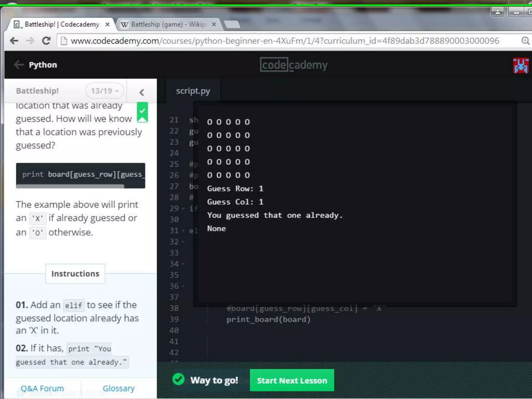The image size is (532, 399).
Task: Click the green Way to go checkmark
Action: coord(178,380)
